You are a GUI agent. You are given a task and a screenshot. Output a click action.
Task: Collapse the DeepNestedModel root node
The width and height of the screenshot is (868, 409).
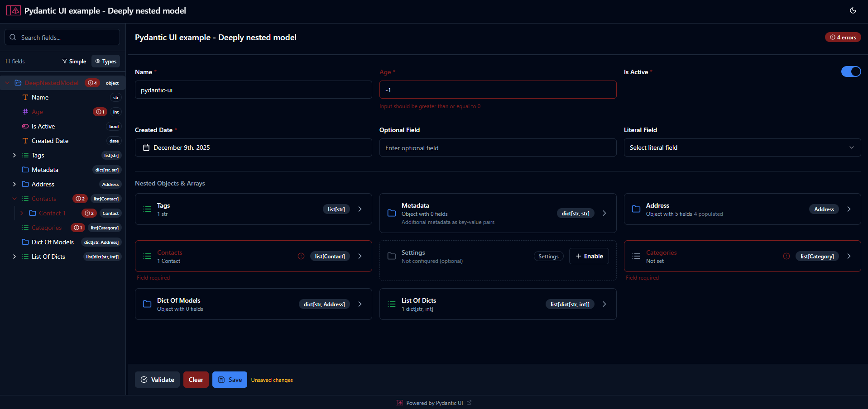click(x=7, y=83)
